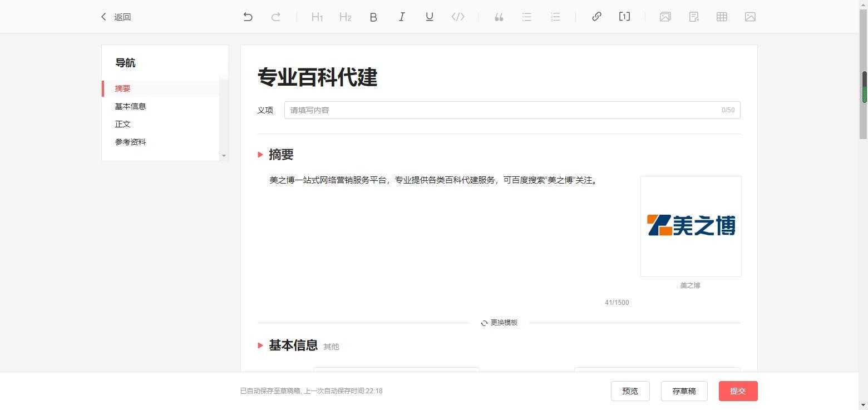The image size is (868, 410).
Task: Click the redo arrow icon
Action: pos(275,17)
